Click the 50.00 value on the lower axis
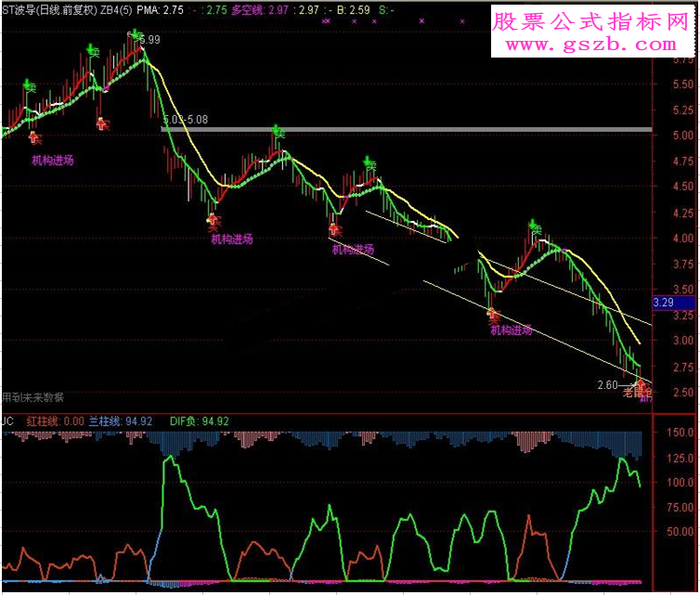 click(680, 532)
